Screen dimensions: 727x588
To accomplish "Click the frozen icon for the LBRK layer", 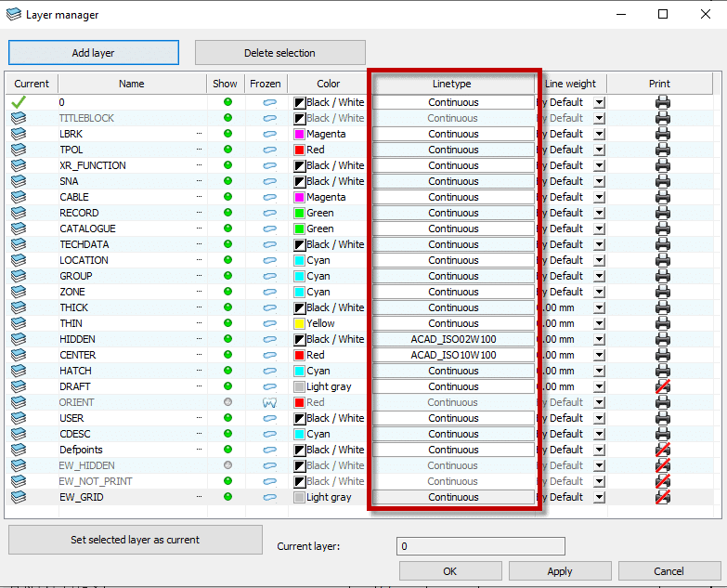I will [269, 134].
